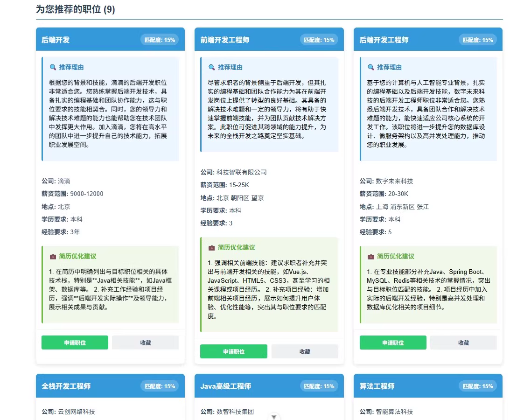Click 简历优化建议 heading in 后端开发 card

[77, 256]
